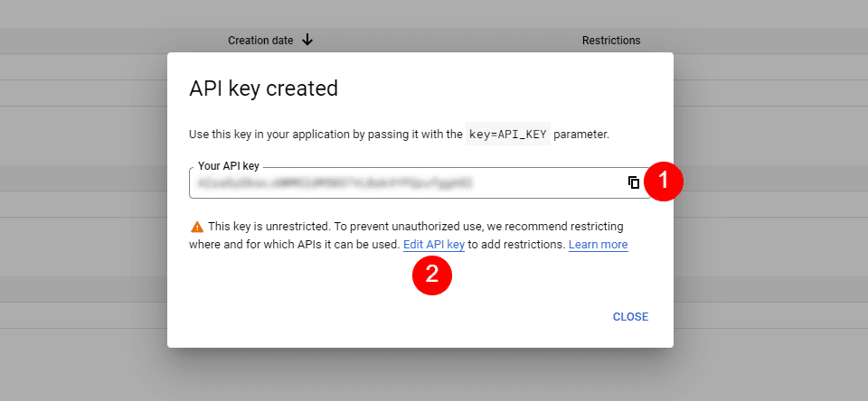
Task: Click the Restrictions column header
Action: pos(611,41)
